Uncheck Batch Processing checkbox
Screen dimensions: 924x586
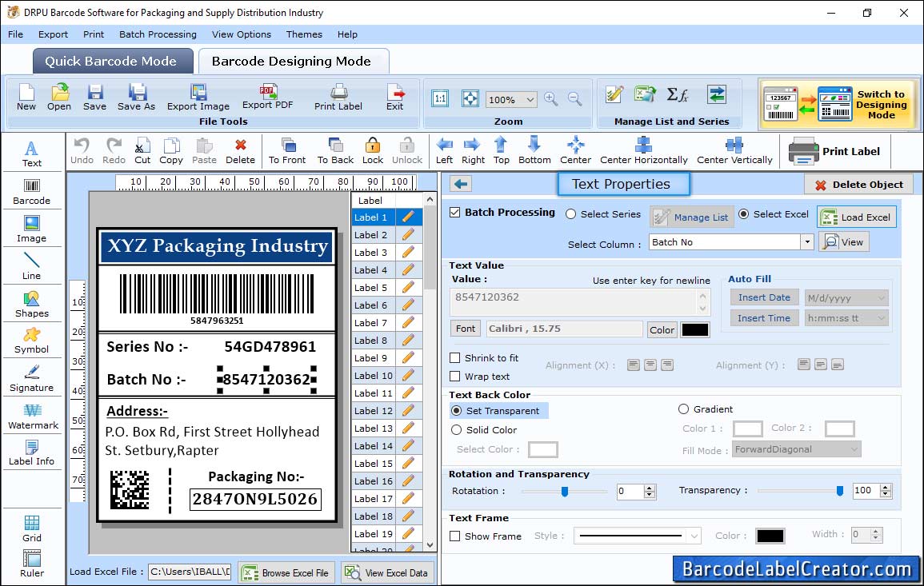pos(455,212)
